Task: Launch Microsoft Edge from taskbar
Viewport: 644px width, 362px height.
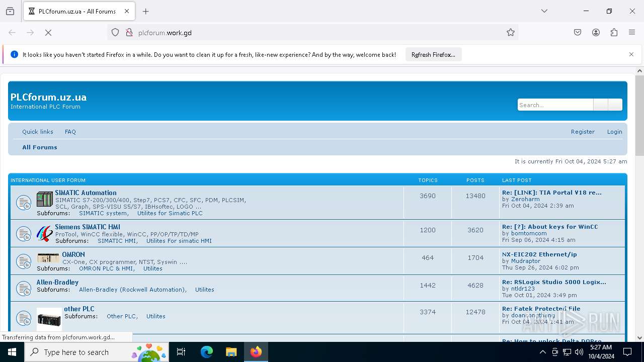Action: click(x=207, y=352)
